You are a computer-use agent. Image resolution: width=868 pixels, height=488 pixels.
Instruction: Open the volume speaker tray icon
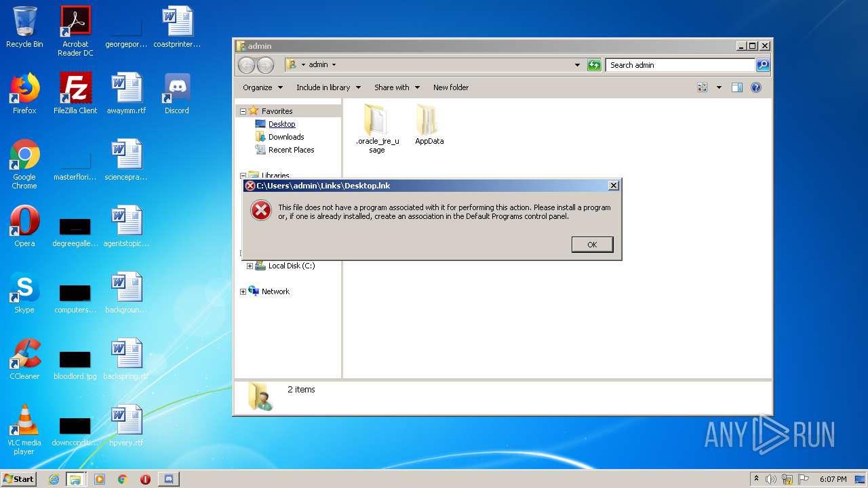[771, 479]
